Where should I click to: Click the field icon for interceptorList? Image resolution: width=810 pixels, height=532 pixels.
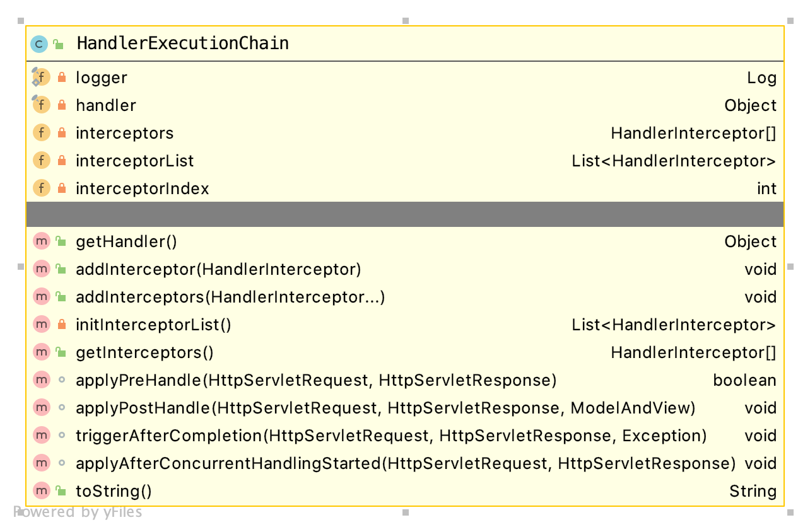click(x=41, y=161)
